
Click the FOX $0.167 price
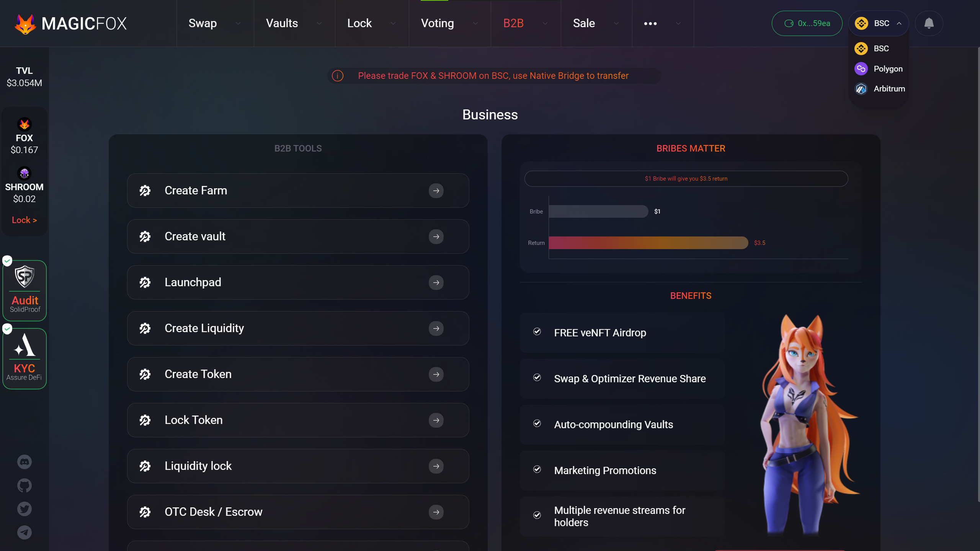pos(24,150)
